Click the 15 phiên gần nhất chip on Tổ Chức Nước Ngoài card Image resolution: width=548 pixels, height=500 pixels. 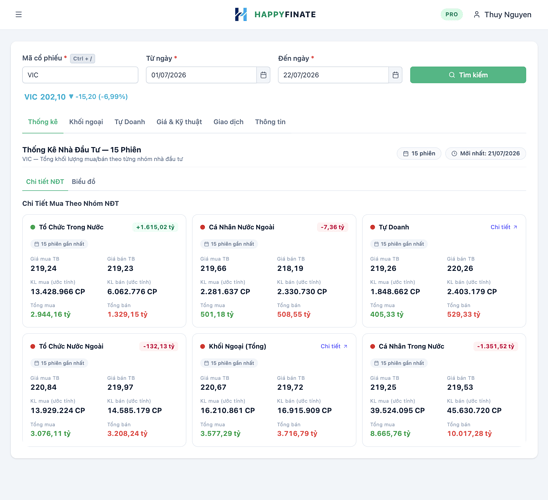59,363
